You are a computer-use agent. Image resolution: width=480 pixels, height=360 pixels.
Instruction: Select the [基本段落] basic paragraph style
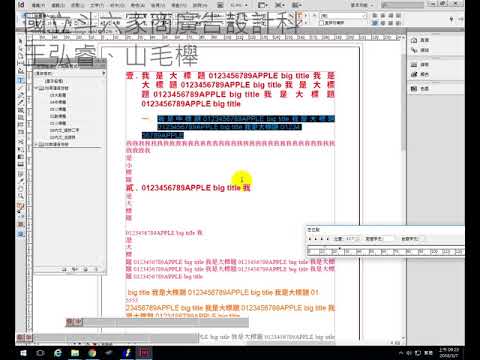[x=54, y=81]
